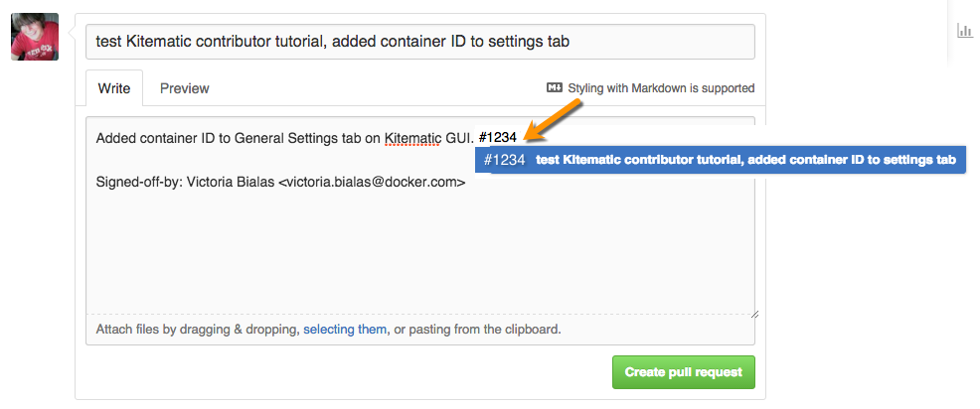Click the bar chart icon at right edge
Screen dimensions: 980x409
[964, 31]
